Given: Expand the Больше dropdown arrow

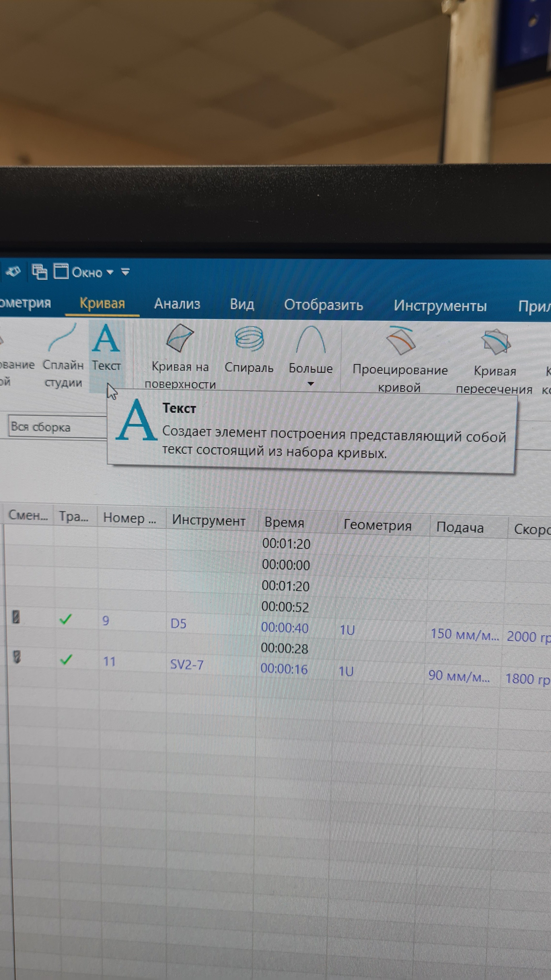Looking at the screenshot, I should pyautogui.click(x=311, y=384).
